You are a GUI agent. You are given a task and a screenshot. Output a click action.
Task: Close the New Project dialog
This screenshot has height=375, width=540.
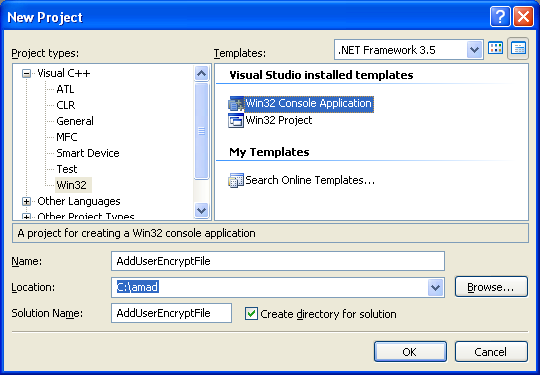(x=523, y=16)
